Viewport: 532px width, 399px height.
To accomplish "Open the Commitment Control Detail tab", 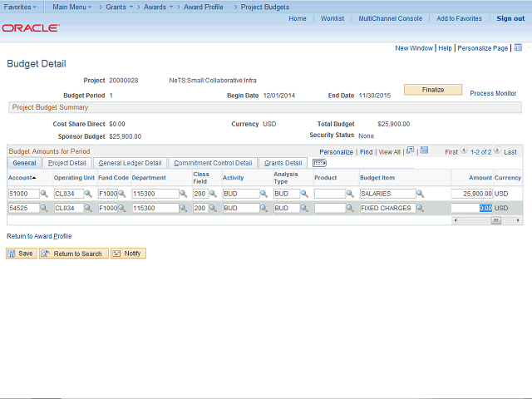I will pyautogui.click(x=213, y=163).
